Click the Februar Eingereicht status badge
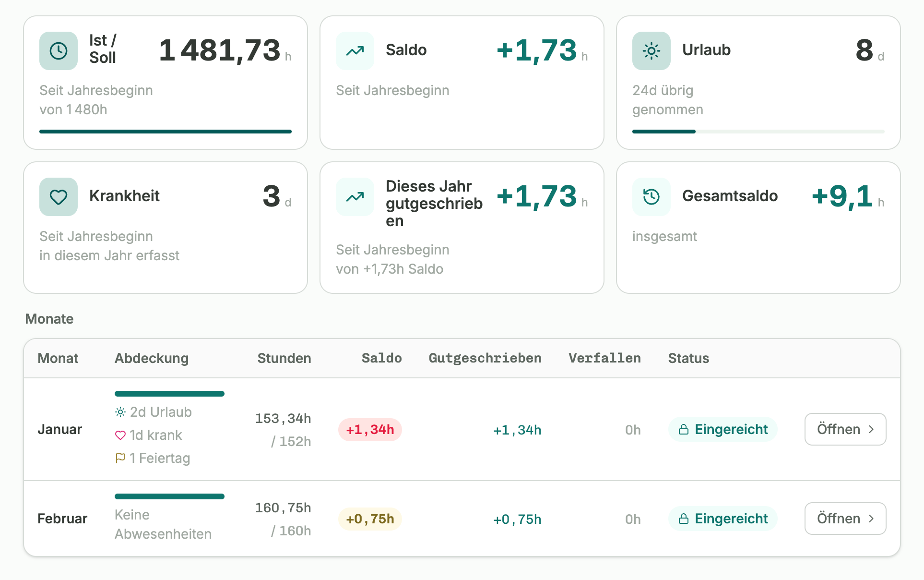 723,519
